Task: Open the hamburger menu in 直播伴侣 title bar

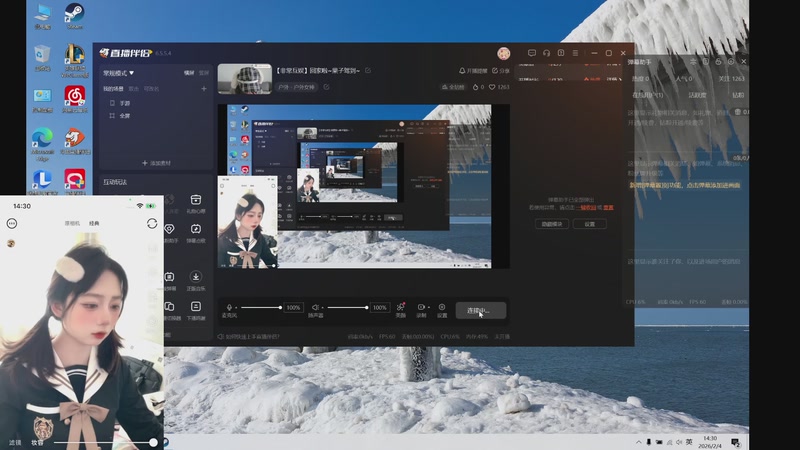Action: click(575, 53)
